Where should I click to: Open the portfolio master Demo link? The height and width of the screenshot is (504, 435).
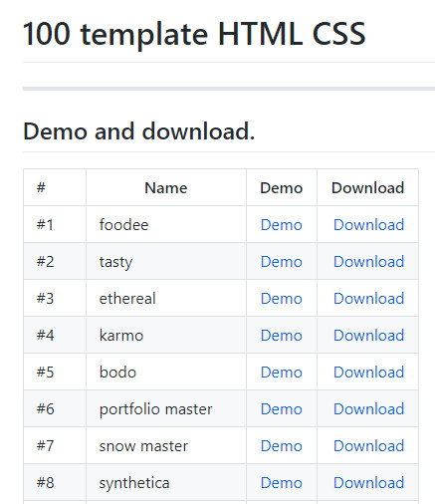click(282, 409)
